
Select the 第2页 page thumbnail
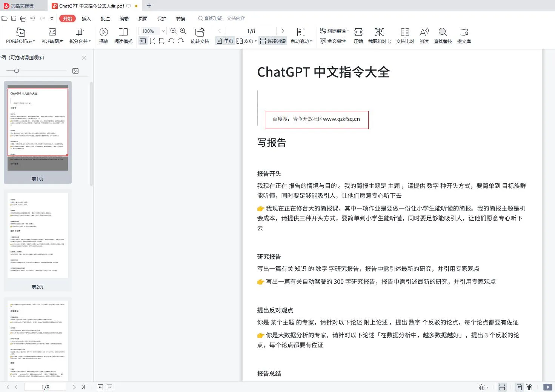[x=38, y=240]
